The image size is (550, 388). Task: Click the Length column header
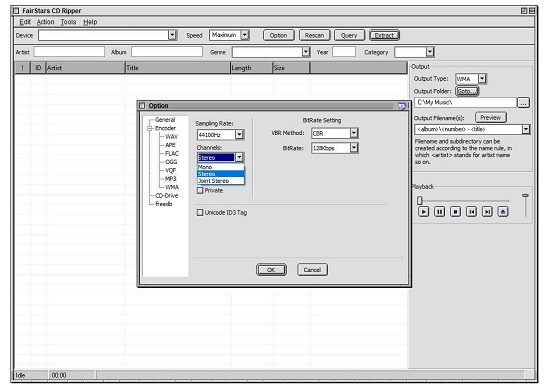point(252,68)
